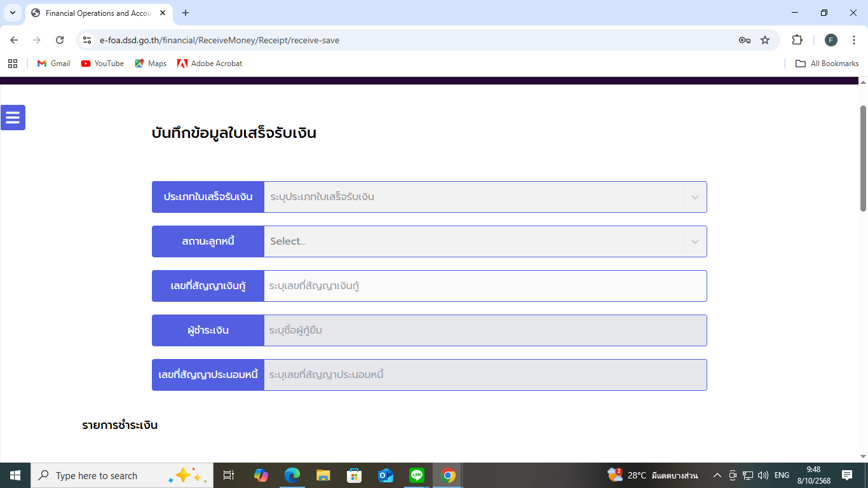Expand the ประเภทใบเสร็จรับเงิน dropdown
This screenshot has height=488, width=868.
695,197
